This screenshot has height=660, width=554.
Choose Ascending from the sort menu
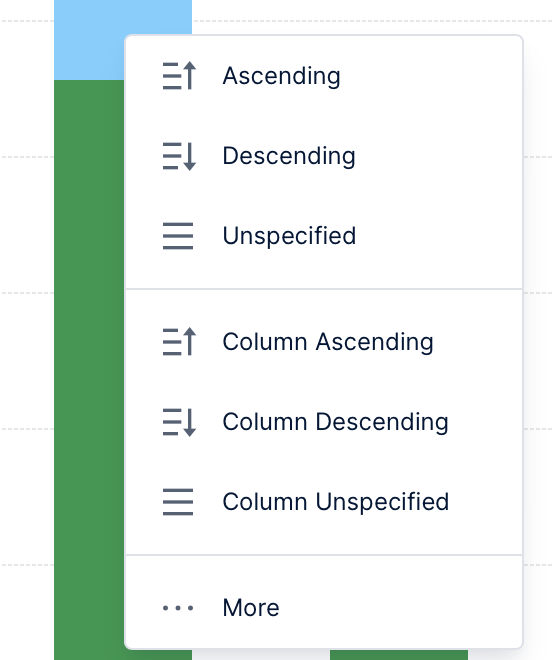click(324, 76)
